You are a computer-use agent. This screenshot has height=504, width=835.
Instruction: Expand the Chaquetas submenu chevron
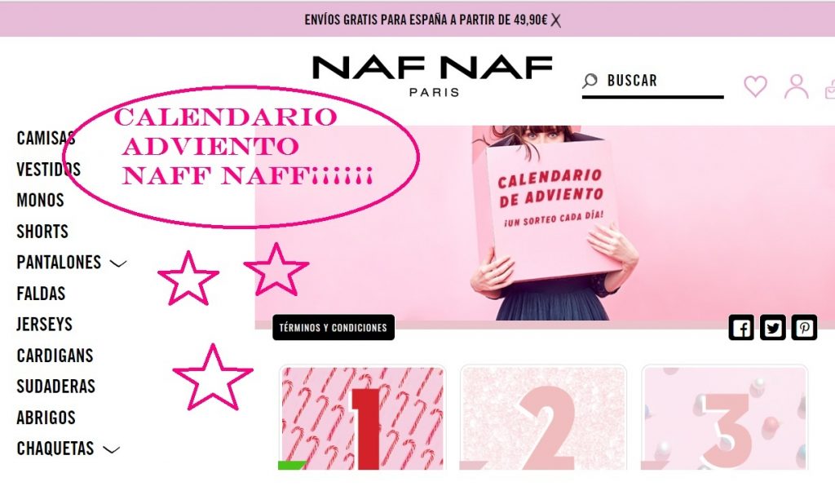111,449
